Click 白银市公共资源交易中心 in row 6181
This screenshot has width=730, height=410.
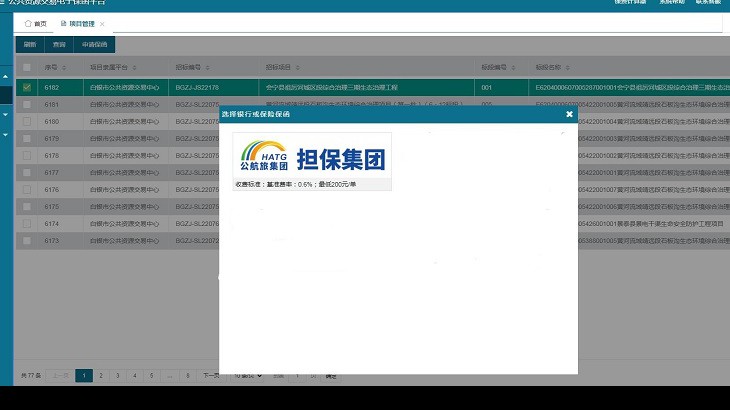coord(124,105)
